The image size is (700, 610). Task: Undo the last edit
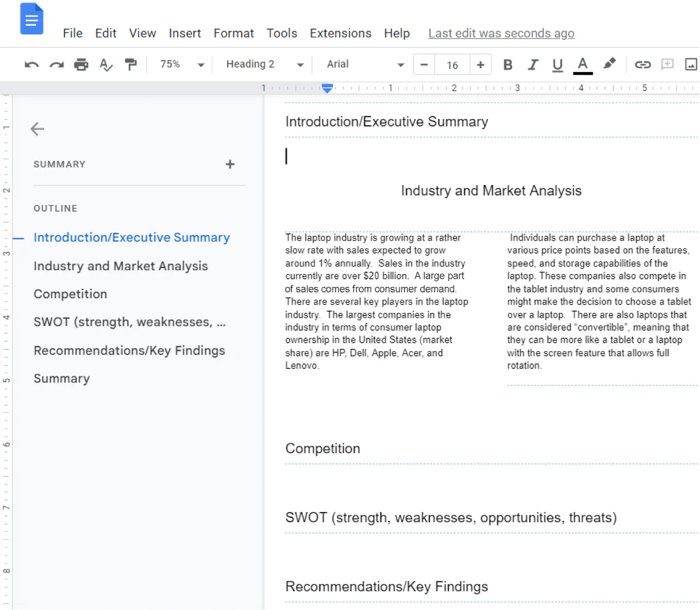(31, 64)
